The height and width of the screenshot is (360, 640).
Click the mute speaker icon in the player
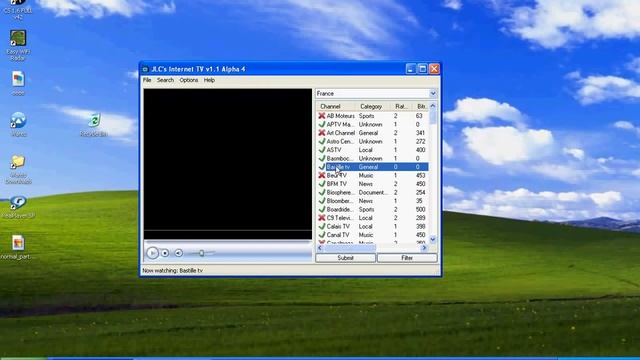click(x=178, y=253)
